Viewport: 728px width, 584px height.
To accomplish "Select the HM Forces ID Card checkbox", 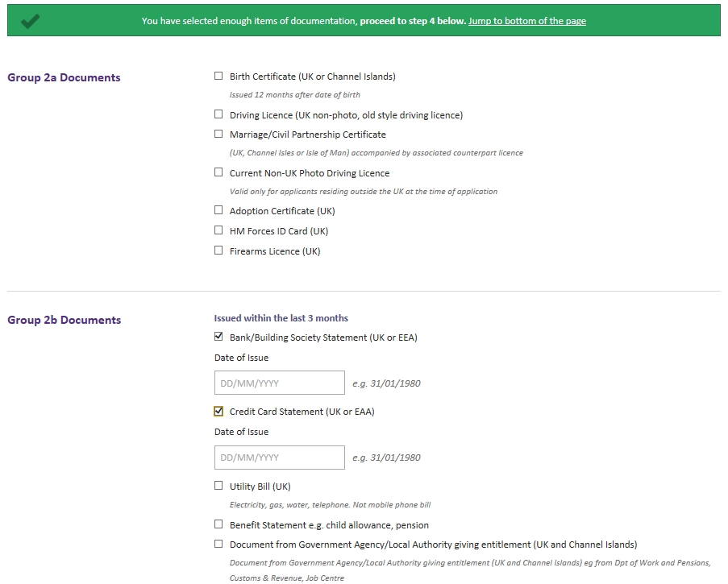I will [x=218, y=230].
